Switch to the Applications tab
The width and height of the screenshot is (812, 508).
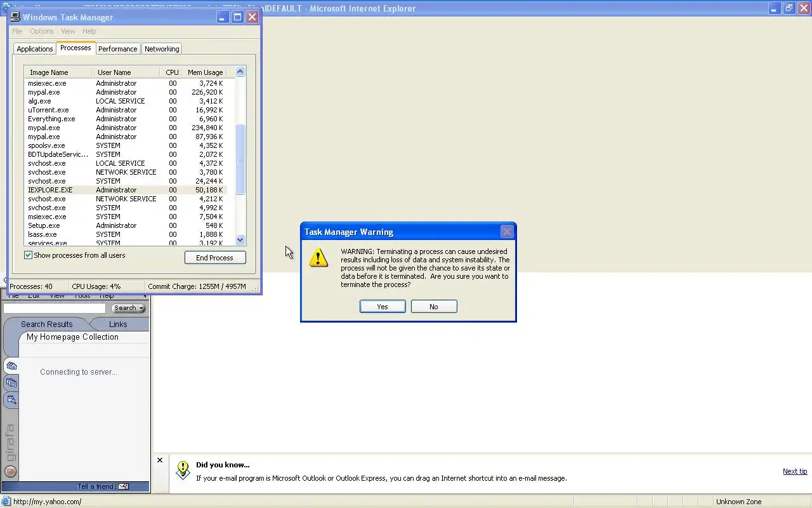tap(35, 49)
